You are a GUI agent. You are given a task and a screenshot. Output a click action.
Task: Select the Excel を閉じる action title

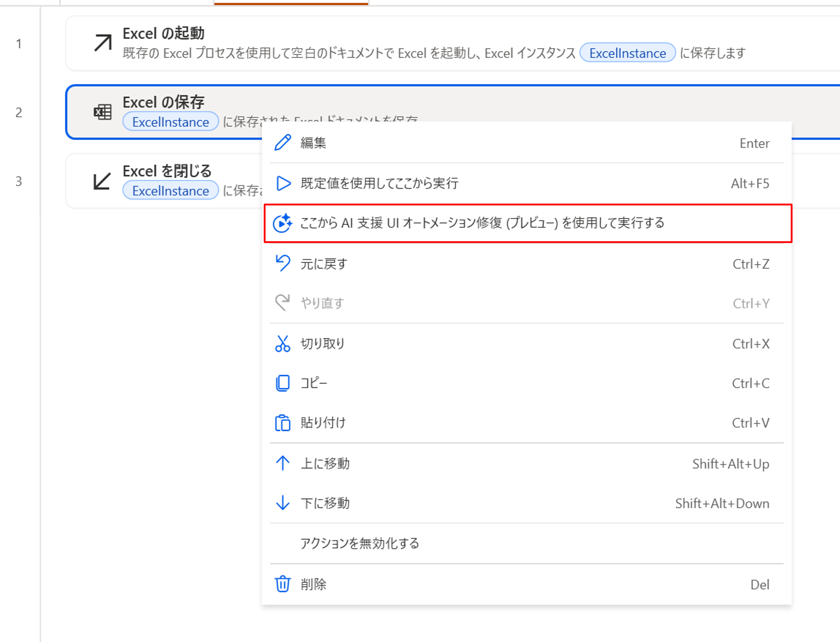[x=167, y=171]
